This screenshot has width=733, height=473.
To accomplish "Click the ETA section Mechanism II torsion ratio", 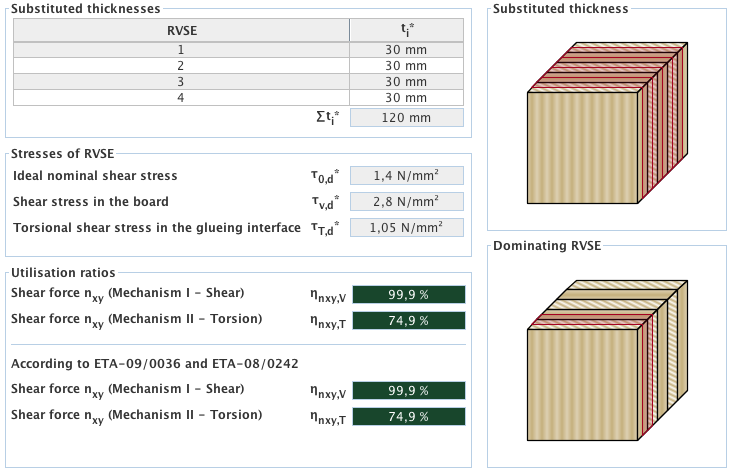I will (410, 416).
